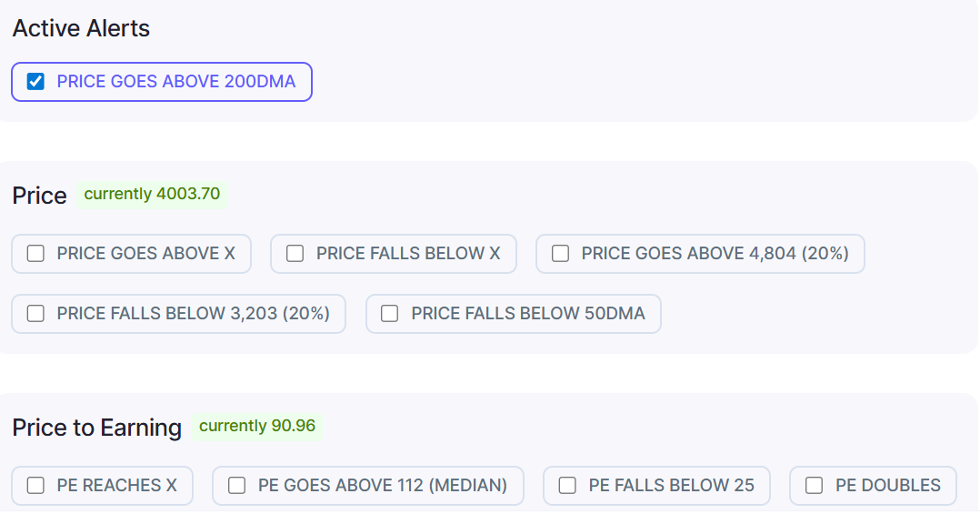
Task: Click the 'PRICE GOES ABOVE 200DMA' label text
Action: (x=176, y=82)
